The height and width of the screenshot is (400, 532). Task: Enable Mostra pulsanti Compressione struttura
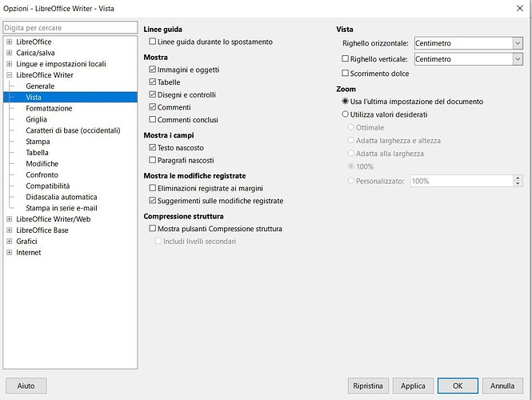click(x=153, y=229)
